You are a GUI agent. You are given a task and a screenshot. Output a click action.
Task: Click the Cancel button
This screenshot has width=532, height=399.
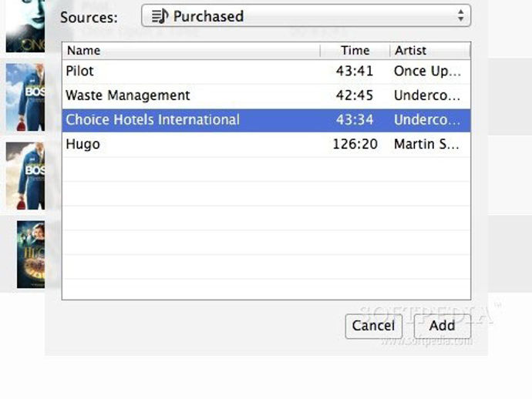[373, 326]
